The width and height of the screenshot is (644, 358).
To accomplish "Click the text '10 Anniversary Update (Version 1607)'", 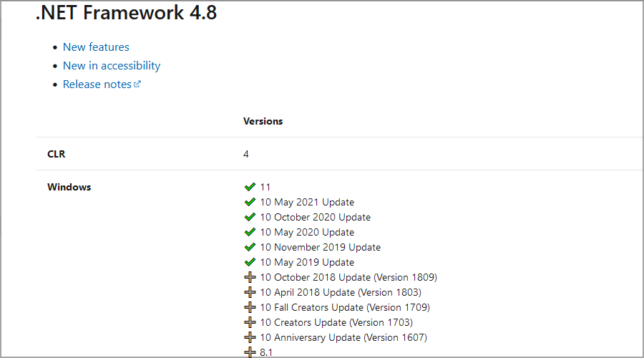I will (343, 337).
